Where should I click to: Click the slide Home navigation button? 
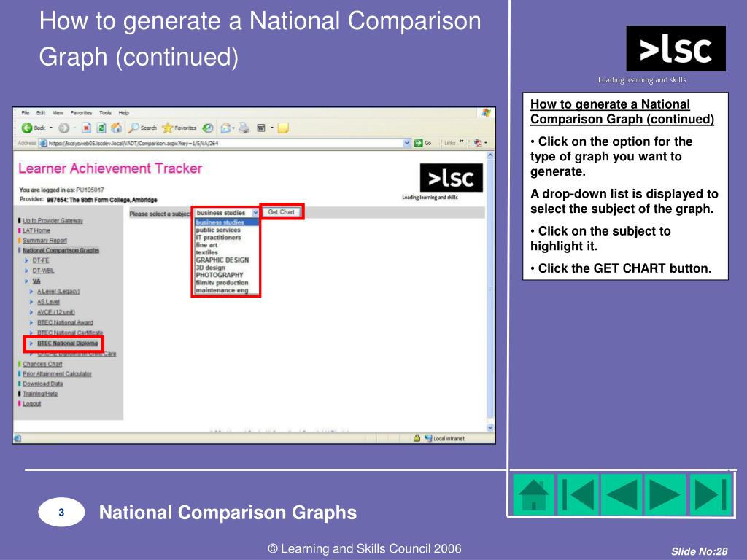click(x=533, y=495)
